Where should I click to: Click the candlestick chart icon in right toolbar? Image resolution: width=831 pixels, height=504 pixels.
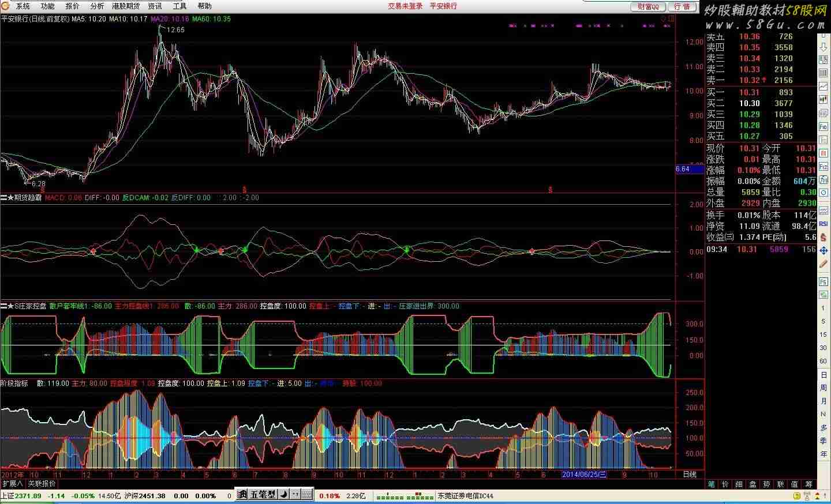coord(823,100)
